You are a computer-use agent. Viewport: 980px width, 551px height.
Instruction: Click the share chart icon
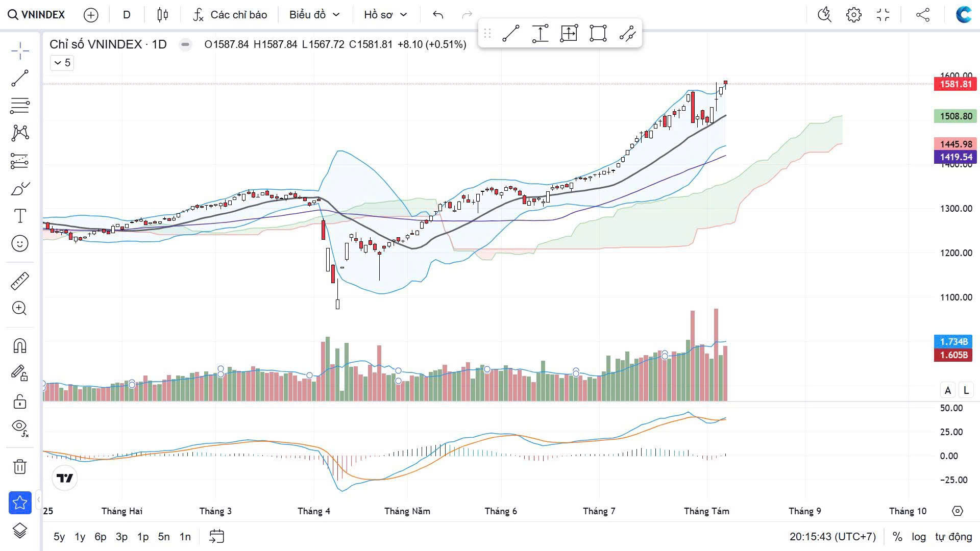click(x=922, y=15)
